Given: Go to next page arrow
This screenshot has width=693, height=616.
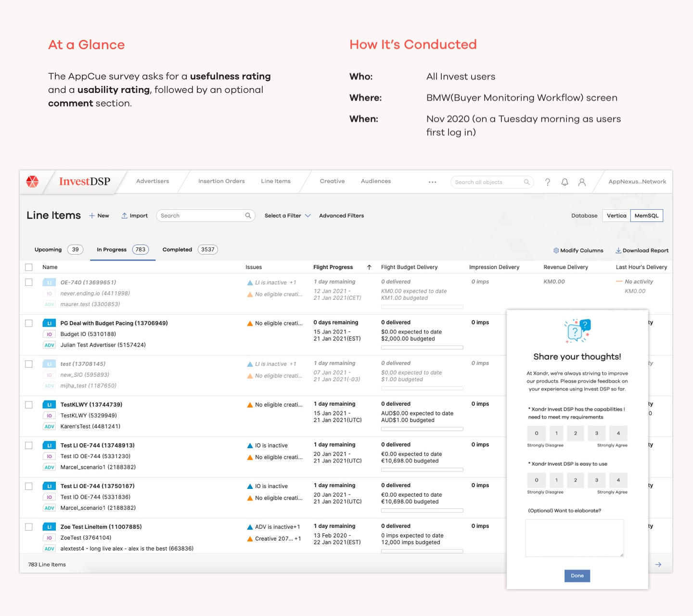Looking at the screenshot, I should (x=658, y=565).
